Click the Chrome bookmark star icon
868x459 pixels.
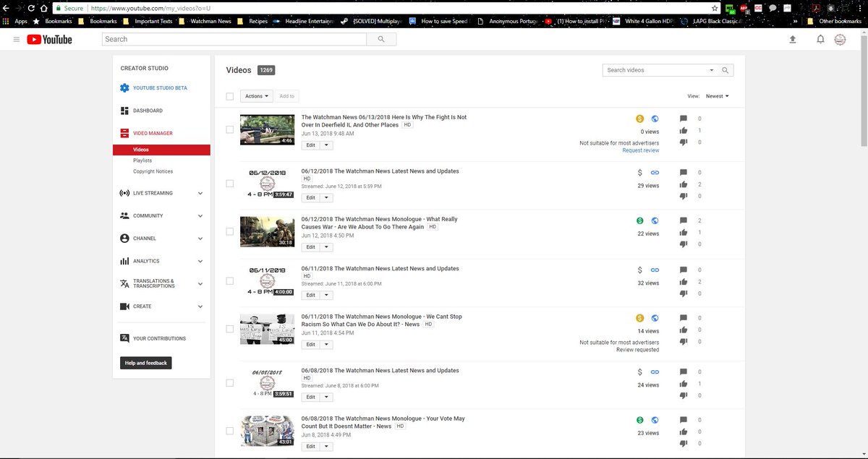[x=715, y=8]
